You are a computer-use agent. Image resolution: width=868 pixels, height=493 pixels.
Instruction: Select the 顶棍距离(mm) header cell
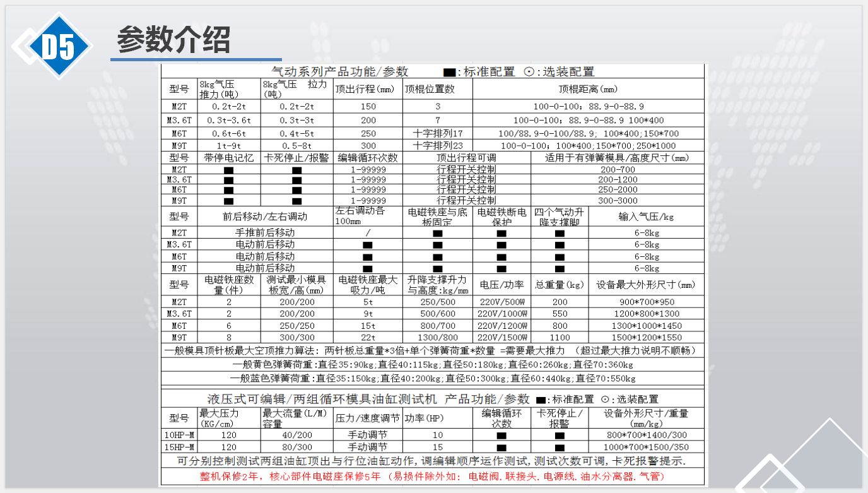coord(588,89)
